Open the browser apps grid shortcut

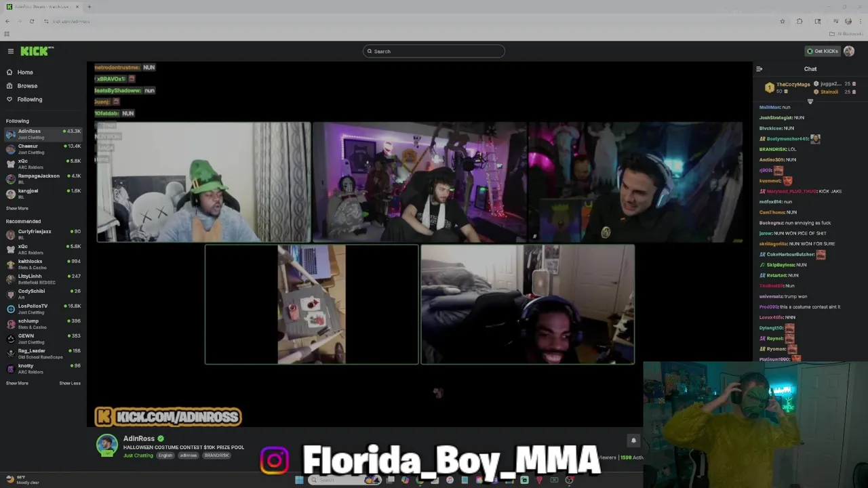click(x=7, y=33)
